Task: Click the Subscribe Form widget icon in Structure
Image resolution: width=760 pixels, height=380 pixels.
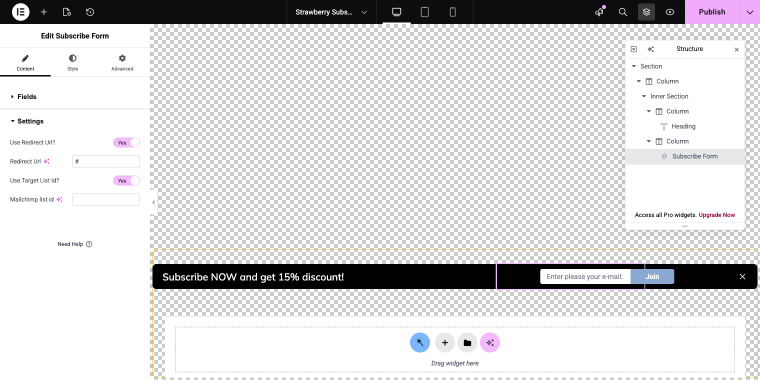Action: [x=665, y=157]
